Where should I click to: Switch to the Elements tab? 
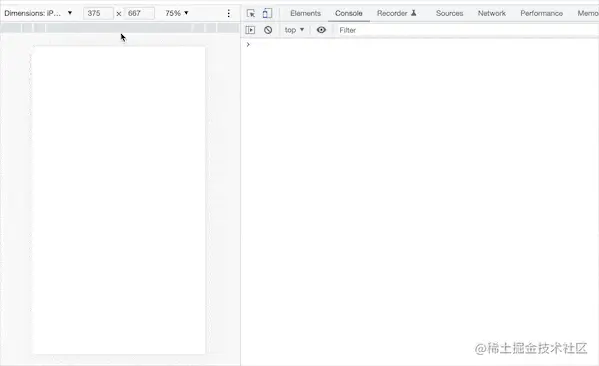point(305,13)
